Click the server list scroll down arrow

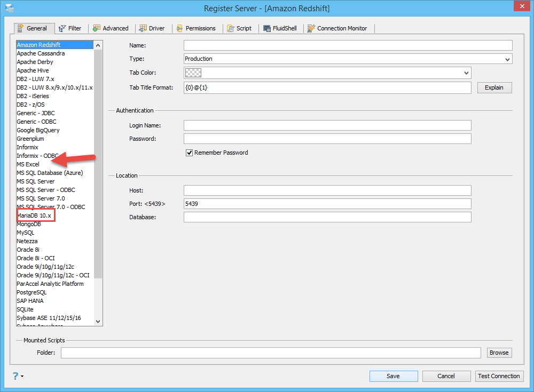pyautogui.click(x=98, y=322)
